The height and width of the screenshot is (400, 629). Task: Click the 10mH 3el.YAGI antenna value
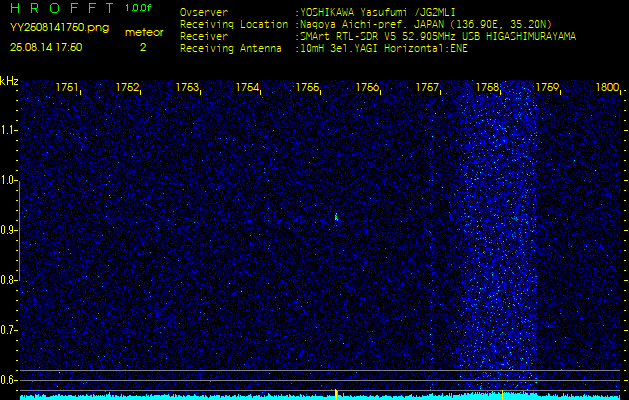click(x=384, y=49)
